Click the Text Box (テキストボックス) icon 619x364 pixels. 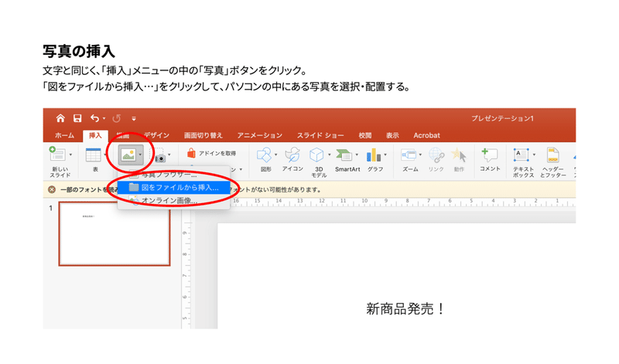point(521,155)
